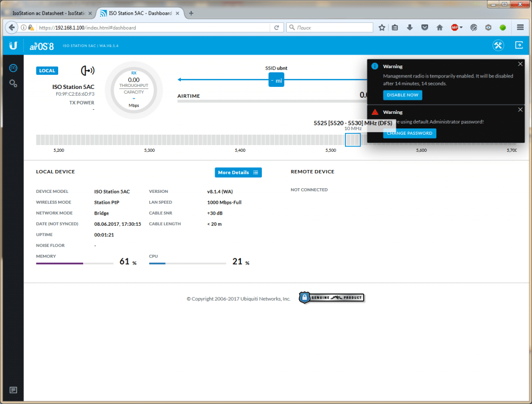Click the highlighted 5525 MHz channel marker
Screen dimensions: 532x404
coord(353,139)
